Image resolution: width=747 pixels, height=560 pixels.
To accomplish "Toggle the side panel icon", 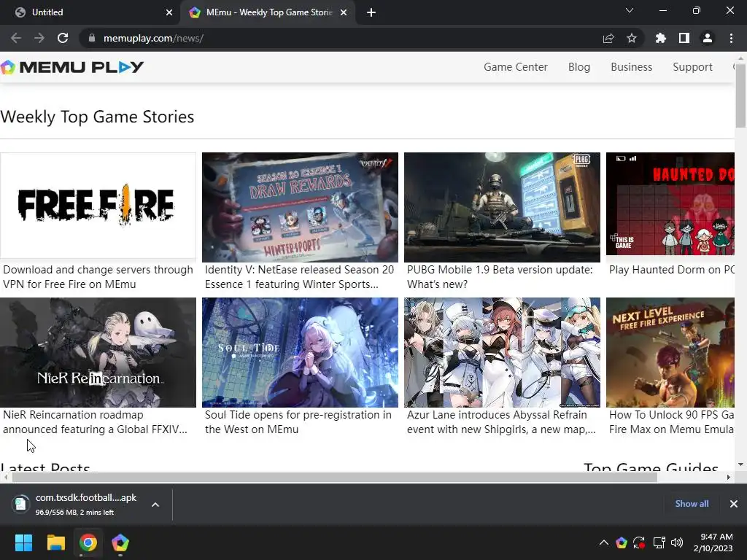I will coord(684,38).
